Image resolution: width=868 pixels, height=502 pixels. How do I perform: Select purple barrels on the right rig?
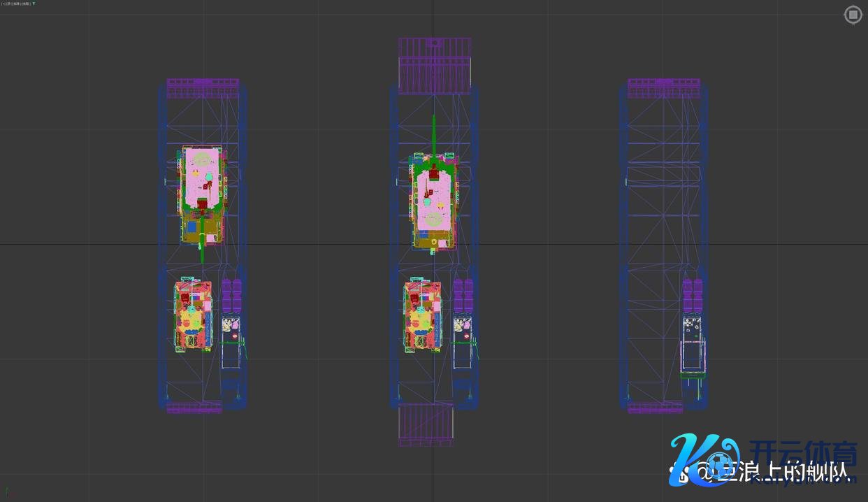click(x=692, y=296)
